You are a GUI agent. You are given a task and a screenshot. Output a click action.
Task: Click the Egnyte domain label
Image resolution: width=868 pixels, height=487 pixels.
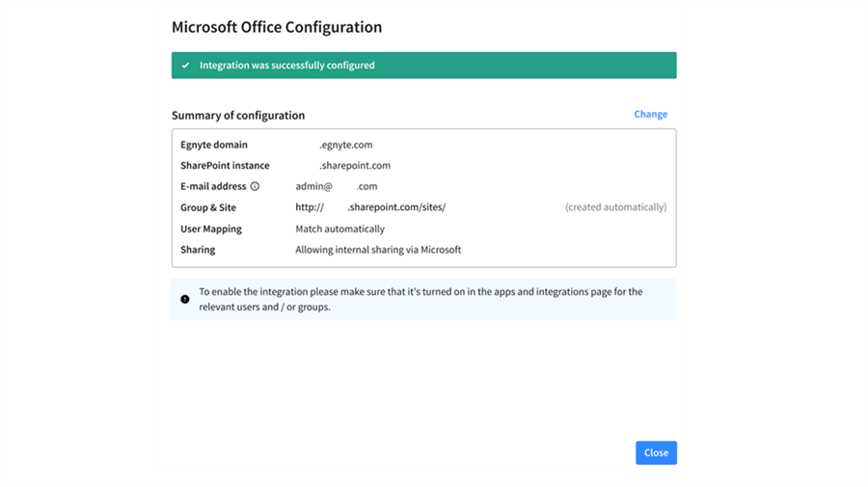213,145
